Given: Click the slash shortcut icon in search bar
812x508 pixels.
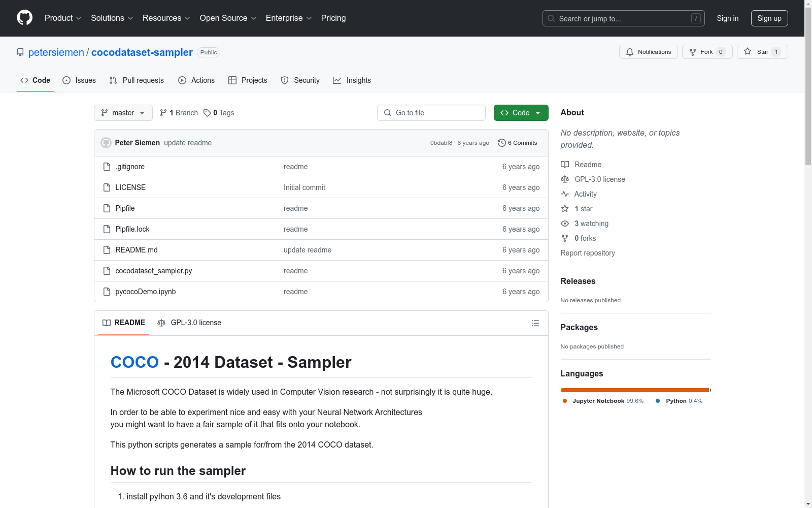Looking at the screenshot, I should [696, 18].
